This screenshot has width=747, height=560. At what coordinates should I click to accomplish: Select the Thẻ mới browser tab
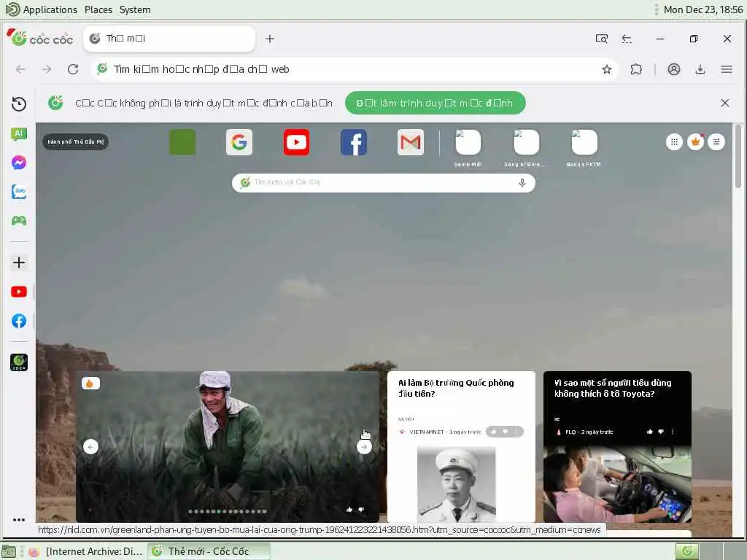click(169, 39)
